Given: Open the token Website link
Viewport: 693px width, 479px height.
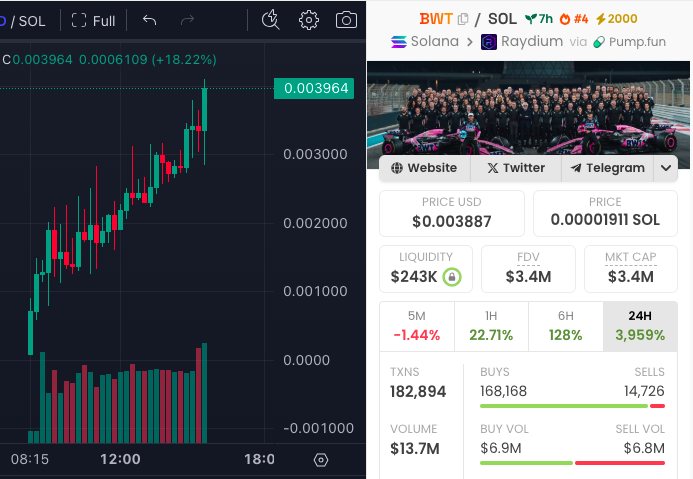Looking at the screenshot, I should tap(424, 168).
